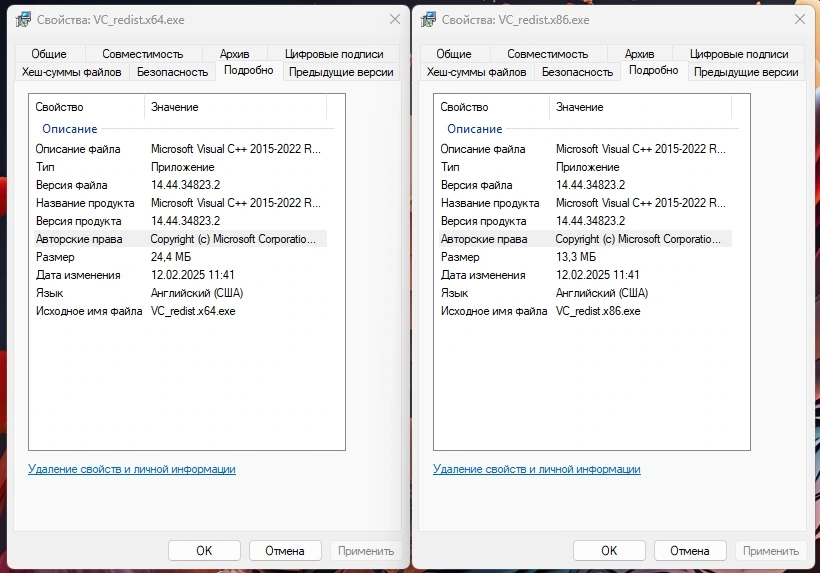Select Тип row in x86 window
This screenshot has width=820, height=573.
[x=585, y=167]
